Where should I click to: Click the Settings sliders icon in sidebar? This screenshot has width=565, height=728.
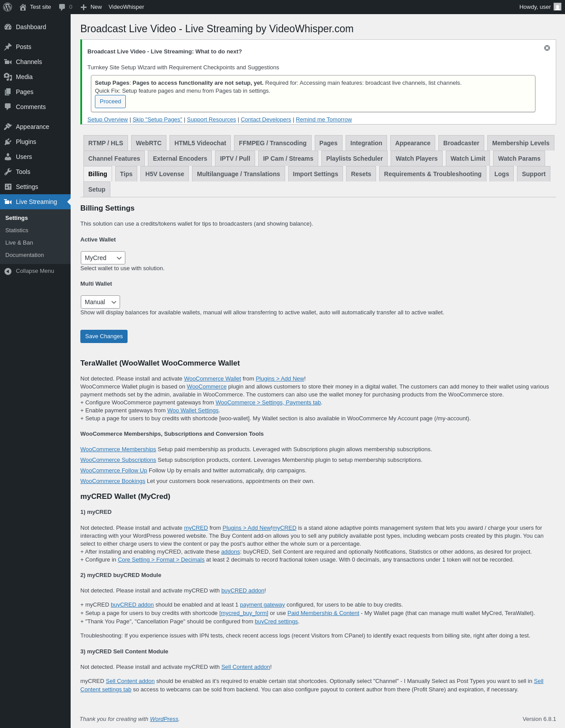8,187
